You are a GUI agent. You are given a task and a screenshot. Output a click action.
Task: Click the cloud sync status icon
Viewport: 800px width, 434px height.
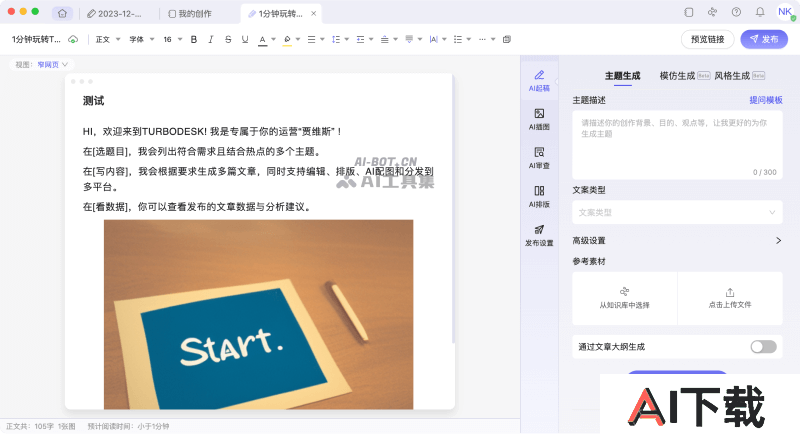point(73,39)
